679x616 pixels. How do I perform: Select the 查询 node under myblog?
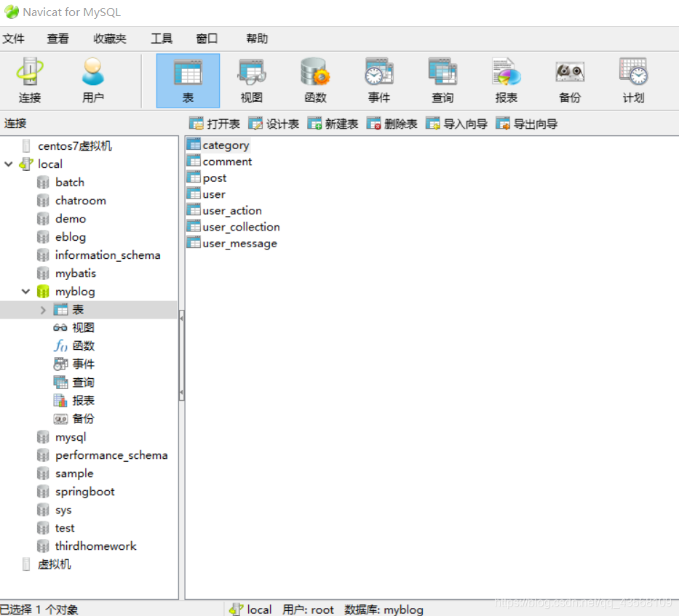pos(83,383)
